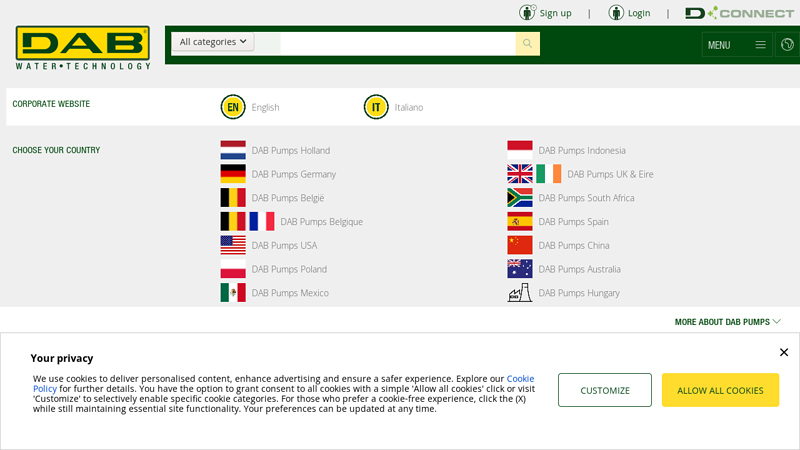Select the EN English language badge
Viewport: 800px width, 450px height.
tap(233, 107)
